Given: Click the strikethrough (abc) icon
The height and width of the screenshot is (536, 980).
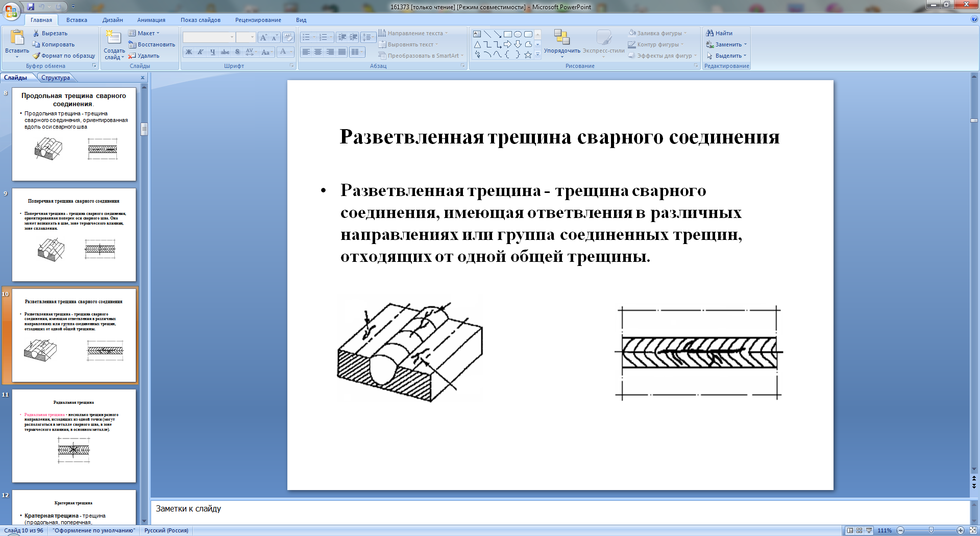Looking at the screenshot, I should pyautogui.click(x=225, y=52).
